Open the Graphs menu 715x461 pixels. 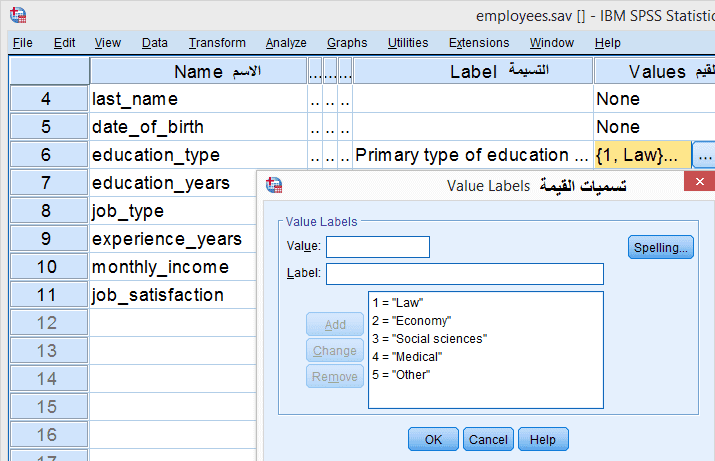tap(347, 43)
